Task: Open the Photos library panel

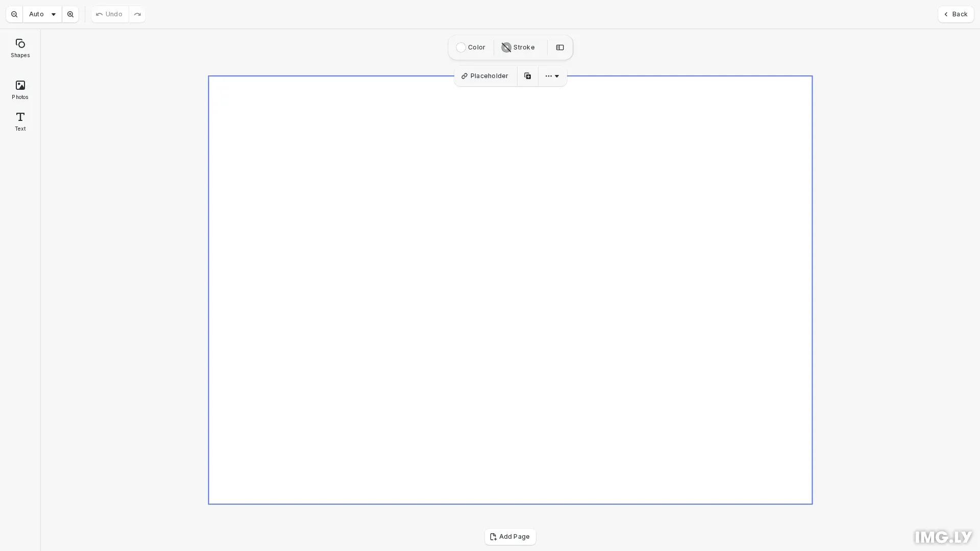Action: pos(20,90)
